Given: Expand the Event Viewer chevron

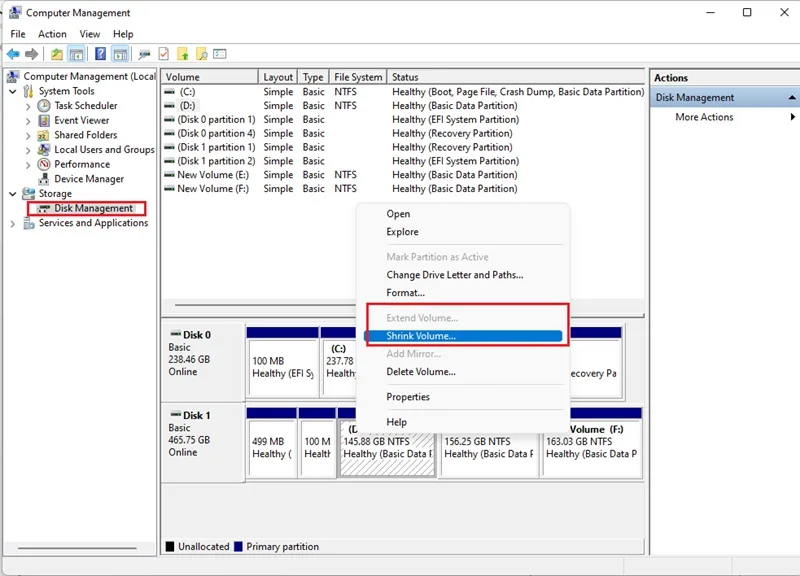Looking at the screenshot, I should point(28,121).
